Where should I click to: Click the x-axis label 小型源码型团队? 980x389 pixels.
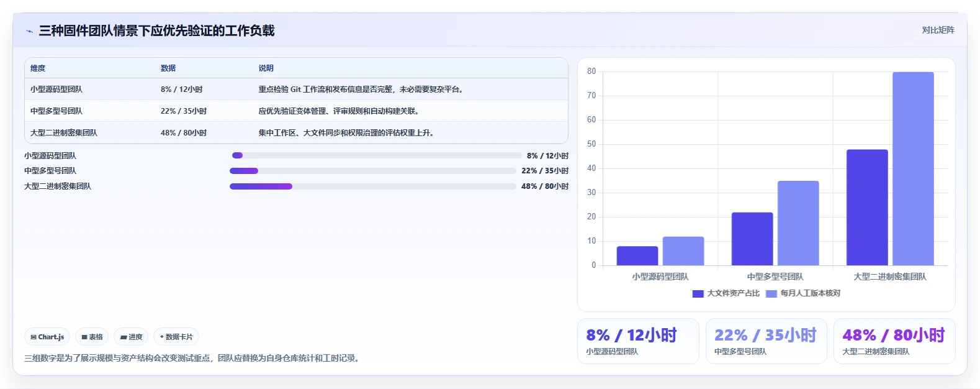(x=660, y=277)
